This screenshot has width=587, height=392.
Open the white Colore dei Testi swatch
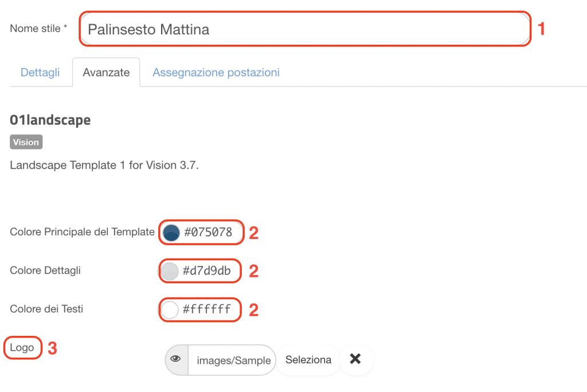click(170, 310)
